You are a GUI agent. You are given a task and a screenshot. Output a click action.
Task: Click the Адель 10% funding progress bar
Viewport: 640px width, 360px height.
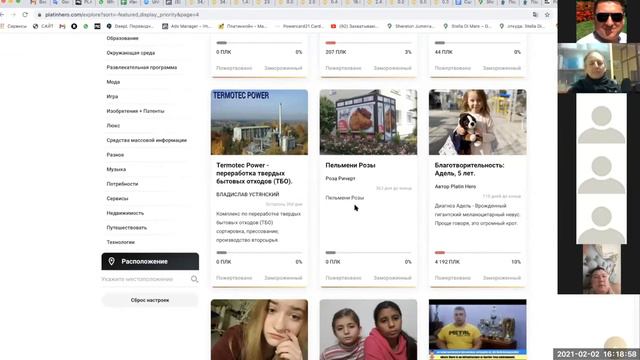(478, 253)
